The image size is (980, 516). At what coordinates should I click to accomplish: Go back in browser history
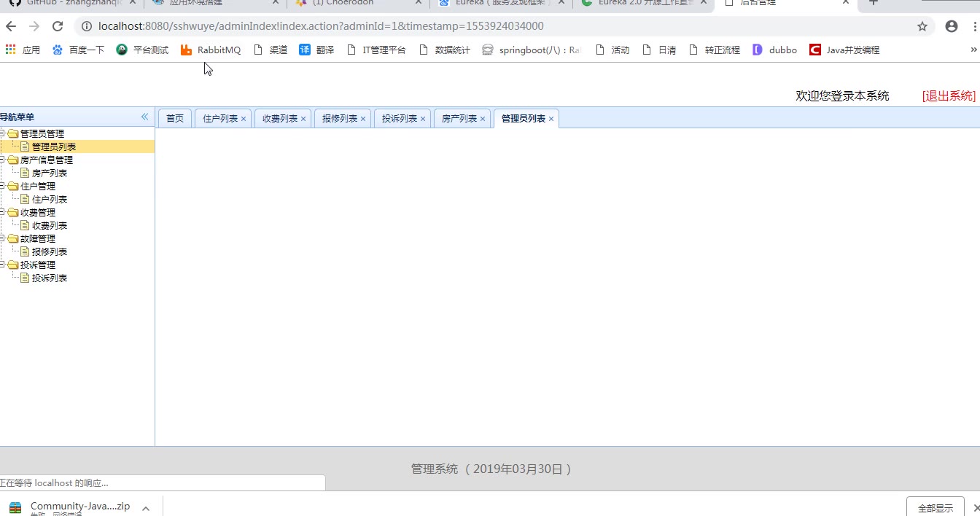[x=11, y=26]
